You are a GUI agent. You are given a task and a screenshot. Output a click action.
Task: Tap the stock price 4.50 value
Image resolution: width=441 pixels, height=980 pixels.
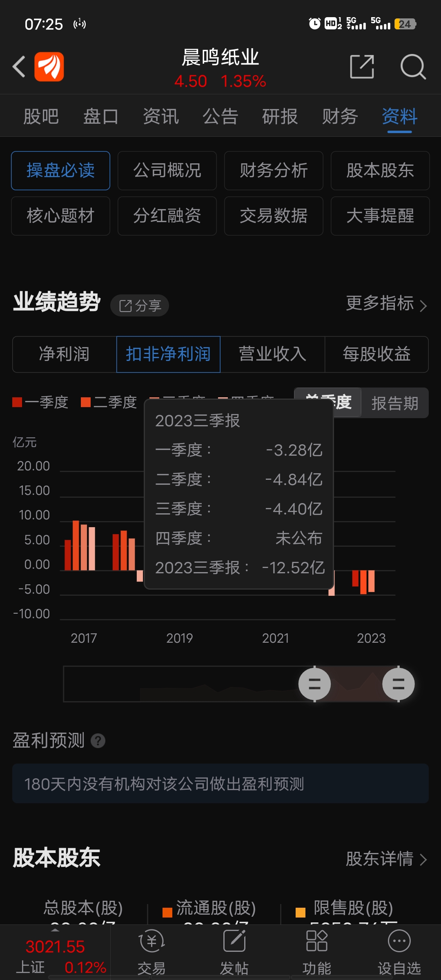click(x=191, y=81)
